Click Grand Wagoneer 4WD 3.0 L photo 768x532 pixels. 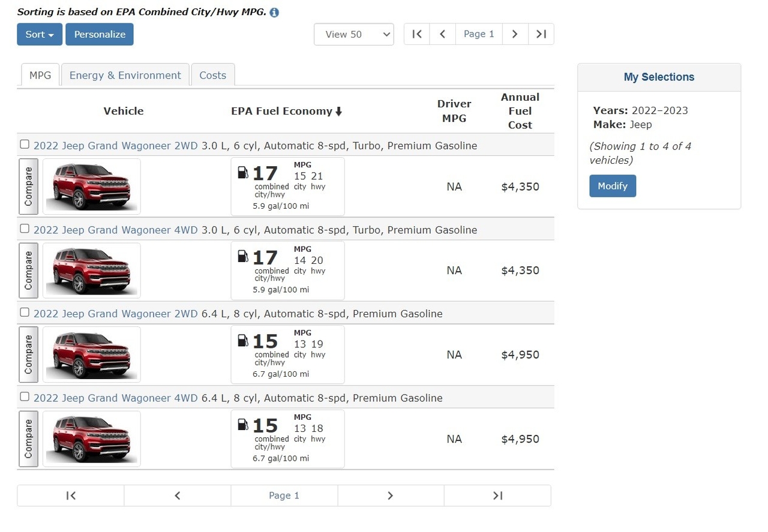point(91,270)
